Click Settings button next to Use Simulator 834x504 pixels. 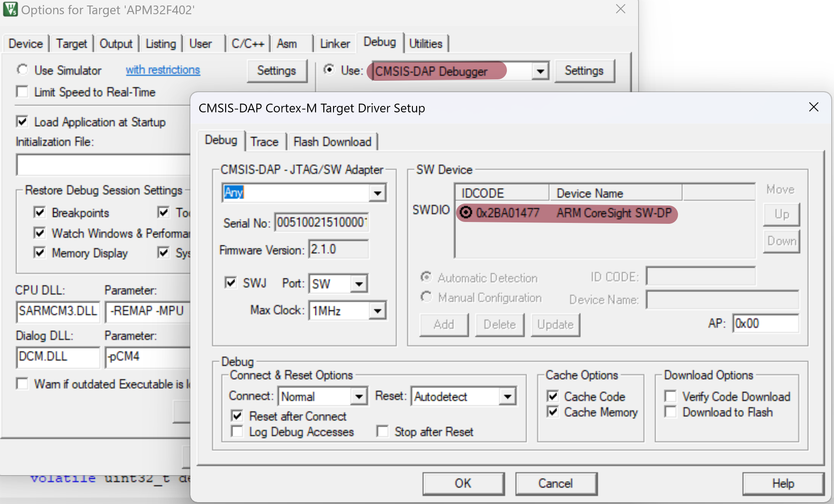(277, 71)
